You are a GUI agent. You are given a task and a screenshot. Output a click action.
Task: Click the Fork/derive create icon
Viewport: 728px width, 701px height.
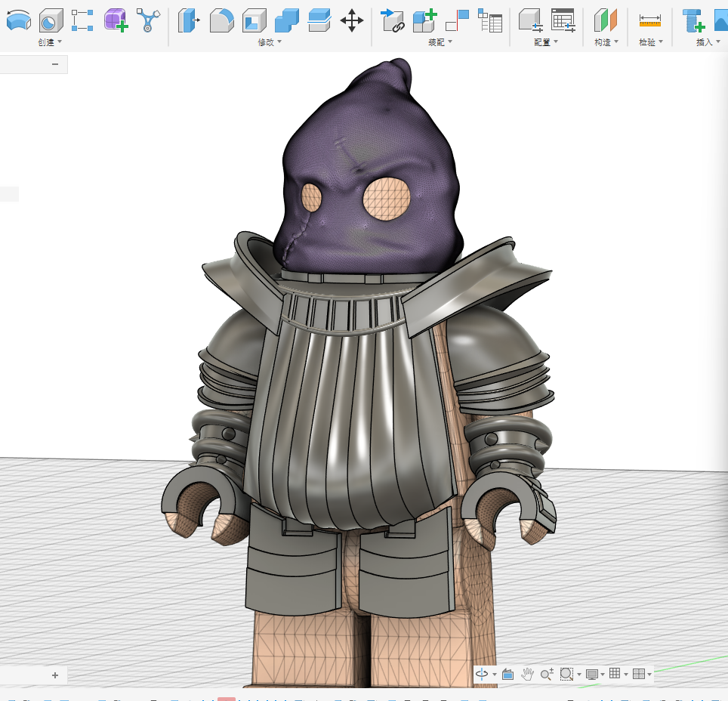pos(148,20)
